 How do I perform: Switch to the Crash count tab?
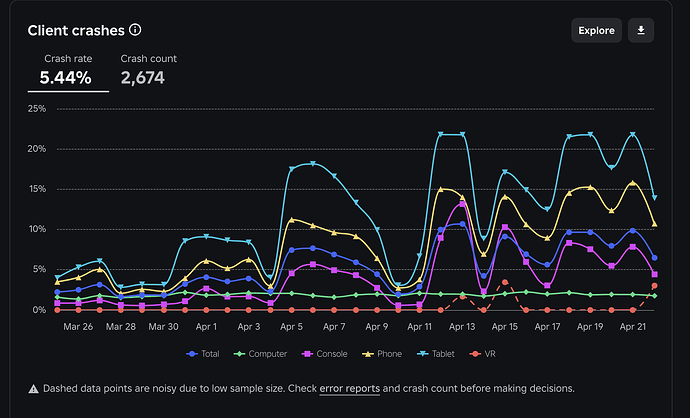[148, 71]
